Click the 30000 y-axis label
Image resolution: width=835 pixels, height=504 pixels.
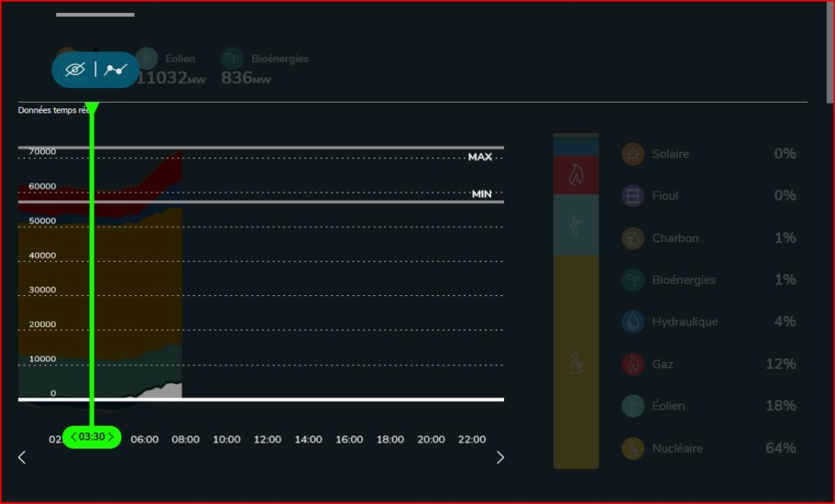click(x=42, y=290)
